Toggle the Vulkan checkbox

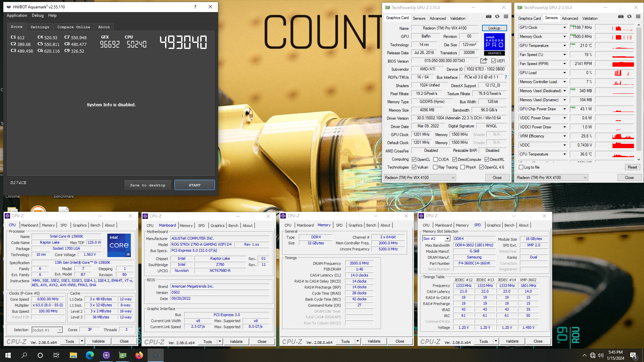pos(414,167)
